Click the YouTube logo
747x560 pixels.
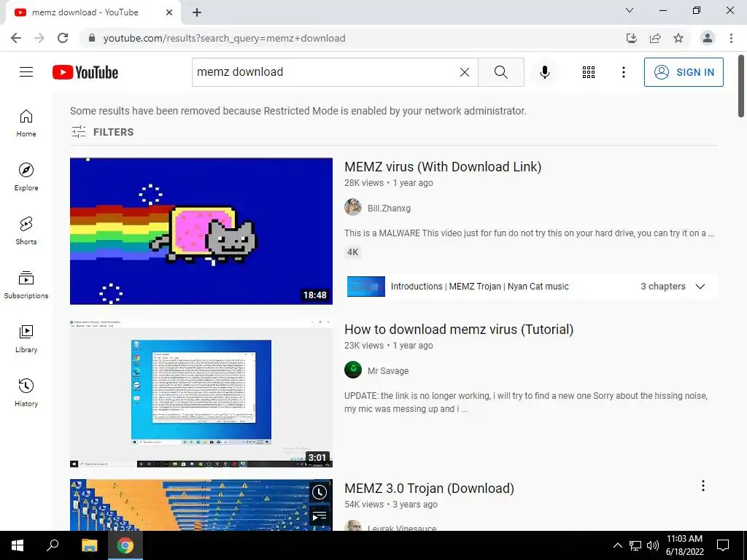pos(85,72)
